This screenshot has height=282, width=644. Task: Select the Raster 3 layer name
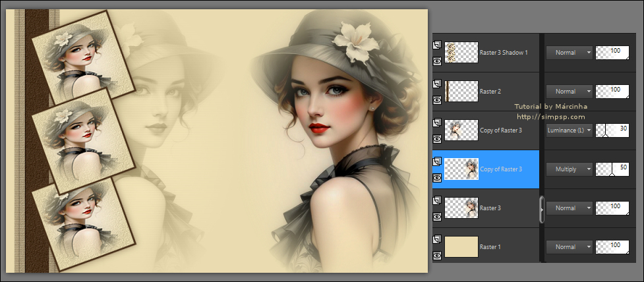[x=490, y=208]
